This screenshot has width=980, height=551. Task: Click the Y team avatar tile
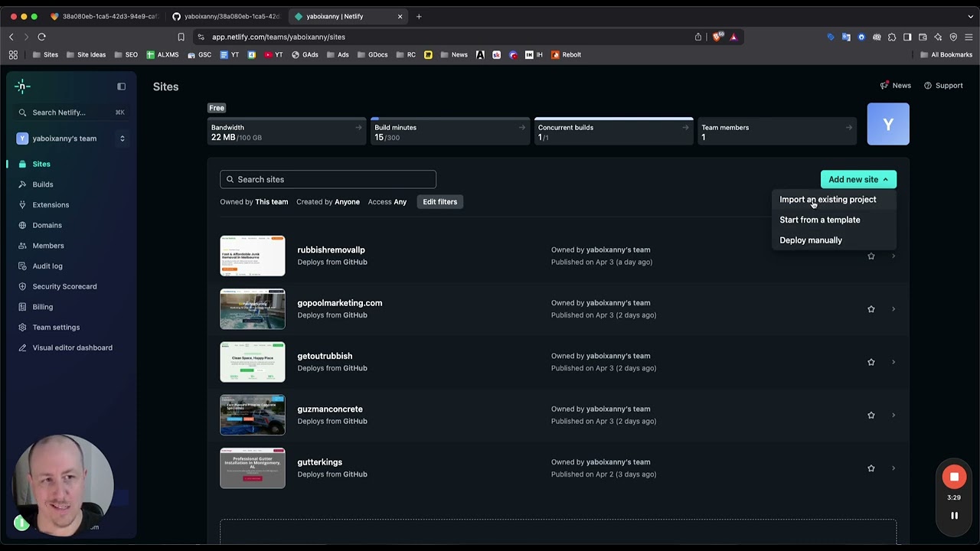pos(888,124)
